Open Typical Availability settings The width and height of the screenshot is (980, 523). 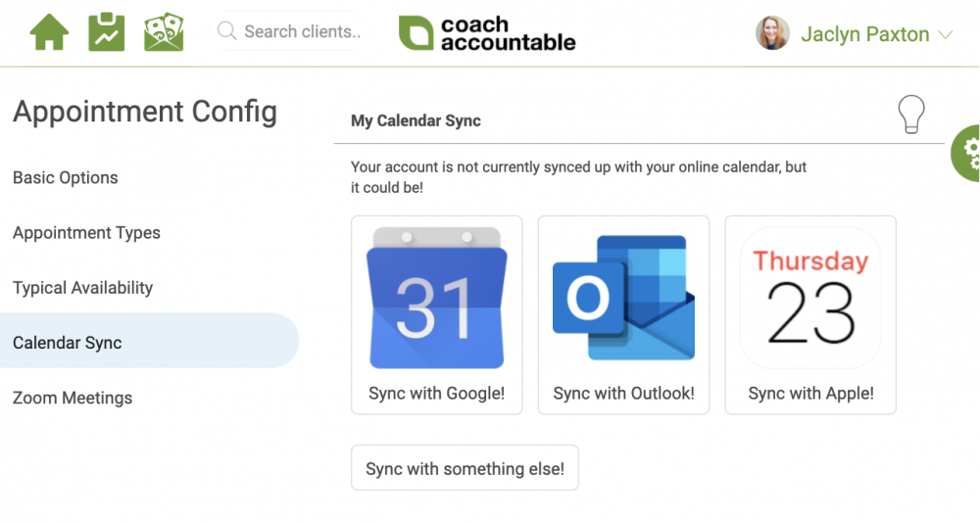pos(83,288)
